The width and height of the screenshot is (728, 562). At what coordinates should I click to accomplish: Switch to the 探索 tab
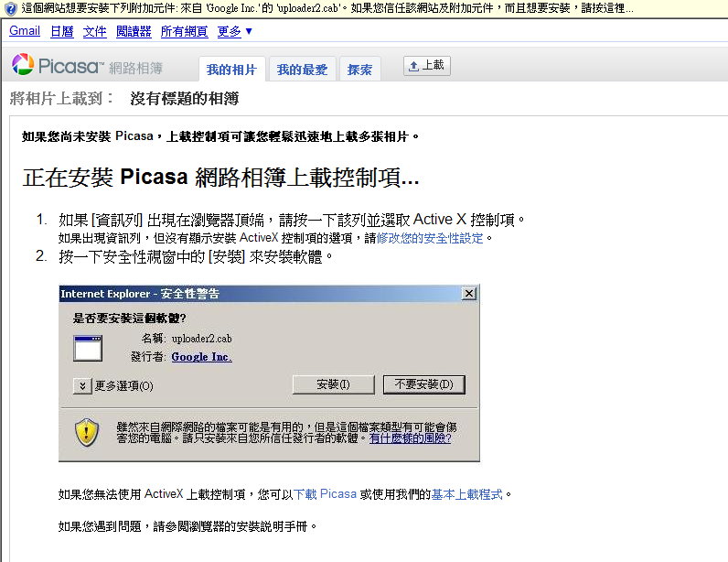359,70
